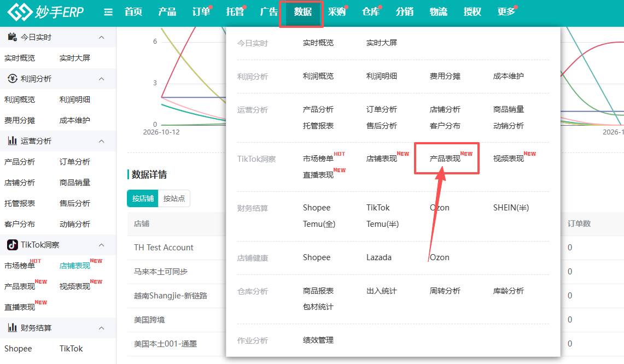Collapse the 运营分析 sidebar section
The image size is (624, 364).
tap(102, 141)
